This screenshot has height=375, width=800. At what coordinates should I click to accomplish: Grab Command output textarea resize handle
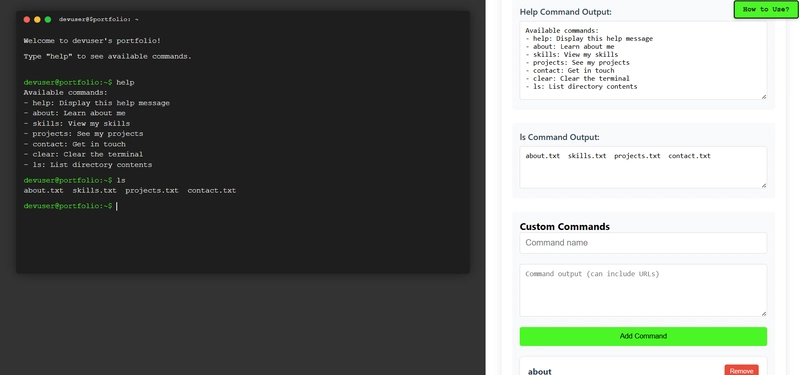tap(764, 314)
